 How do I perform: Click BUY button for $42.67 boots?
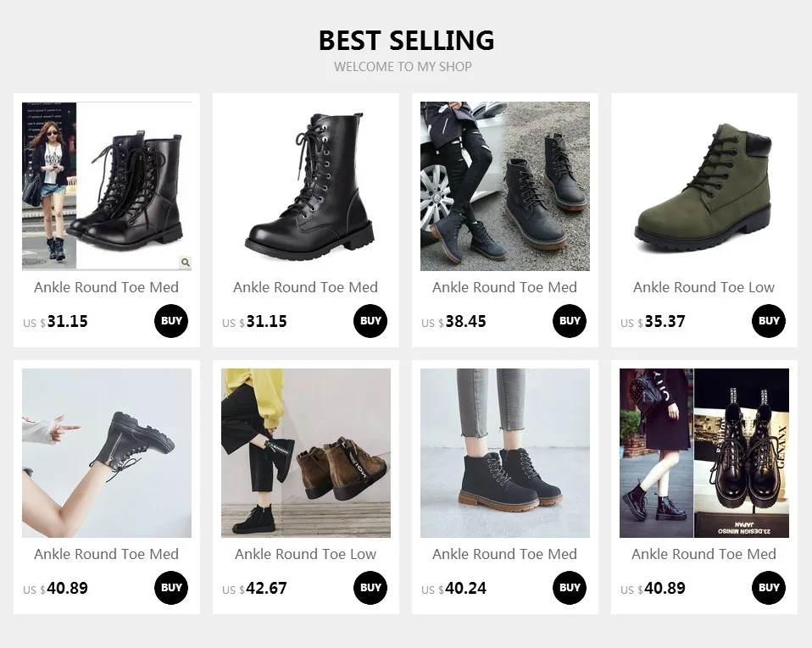[370, 588]
